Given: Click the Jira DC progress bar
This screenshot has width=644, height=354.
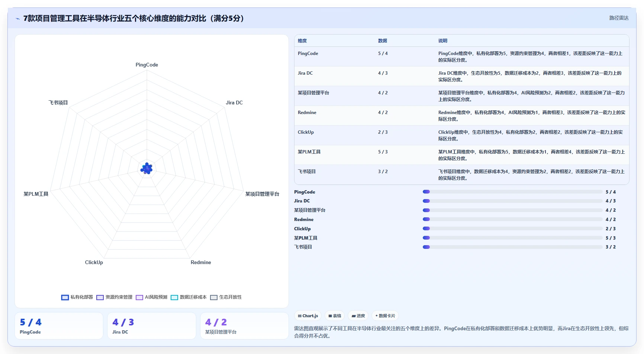Looking at the screenshot, I should (x=512, y=201).
